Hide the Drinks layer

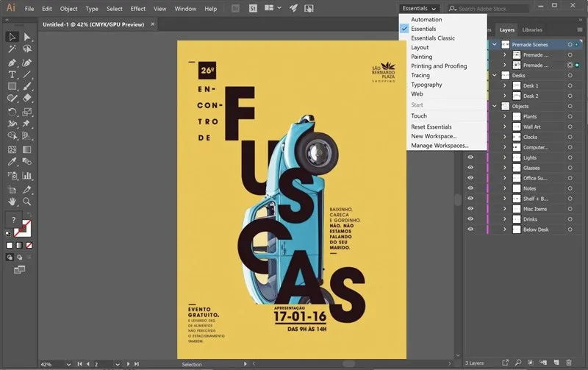click(x=470, y=219)
